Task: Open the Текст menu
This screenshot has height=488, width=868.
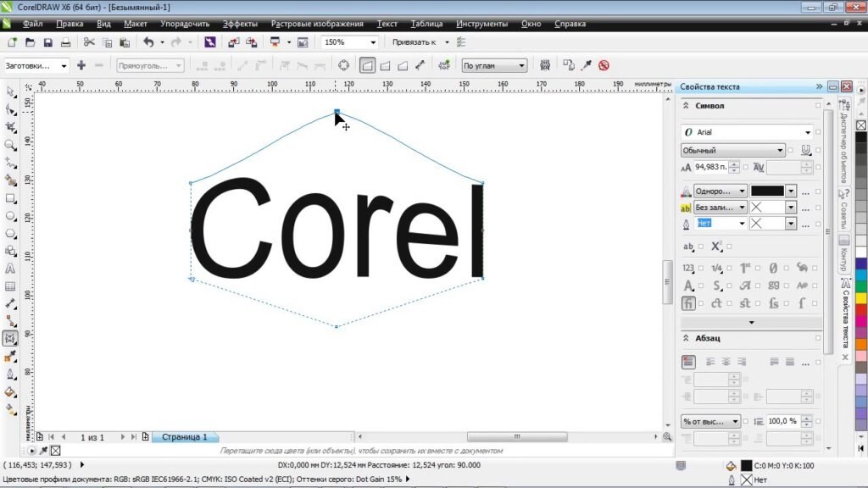Action: point(387,24)
